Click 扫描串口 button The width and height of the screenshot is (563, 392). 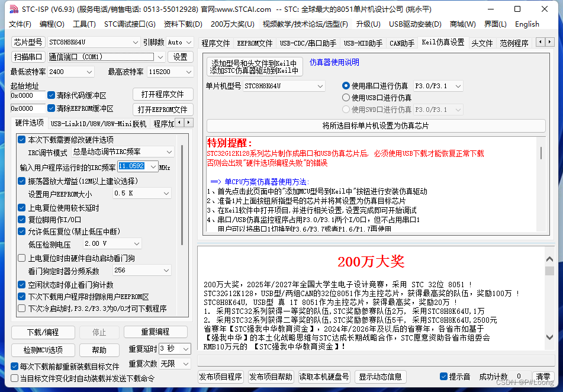pos(28,57)
